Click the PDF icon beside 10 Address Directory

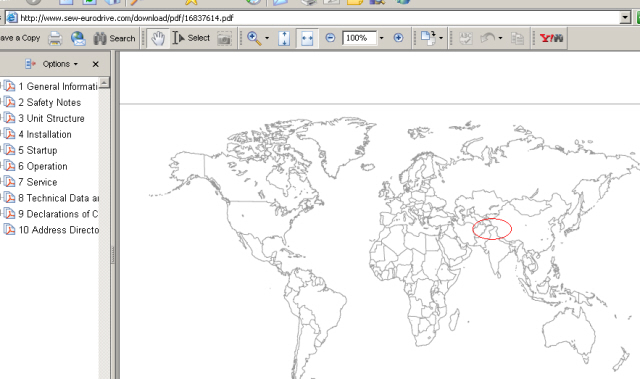9,229
